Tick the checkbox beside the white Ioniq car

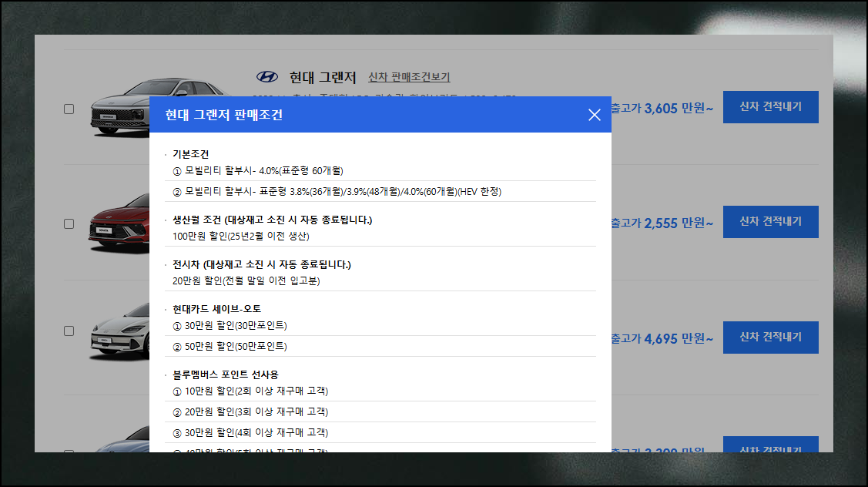69,331
